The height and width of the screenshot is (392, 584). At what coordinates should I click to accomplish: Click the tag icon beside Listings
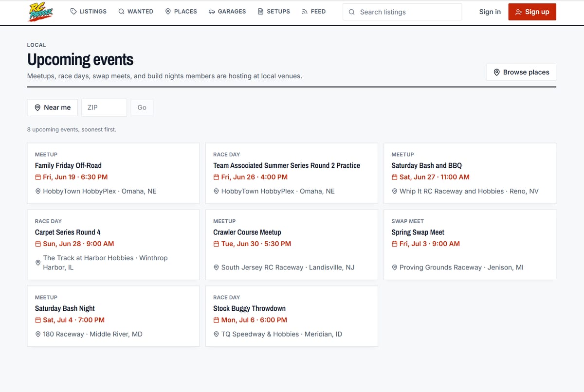[73, 11]
